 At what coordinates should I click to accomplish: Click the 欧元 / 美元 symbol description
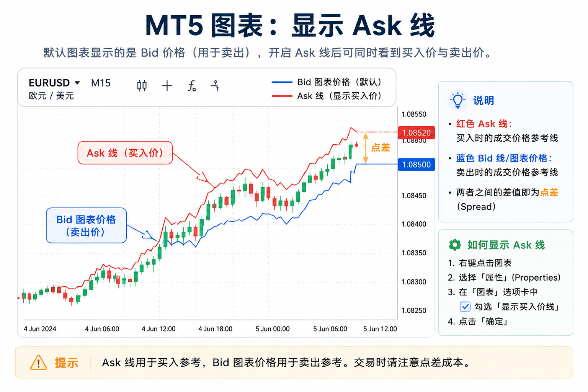click(x=51, y=96)
